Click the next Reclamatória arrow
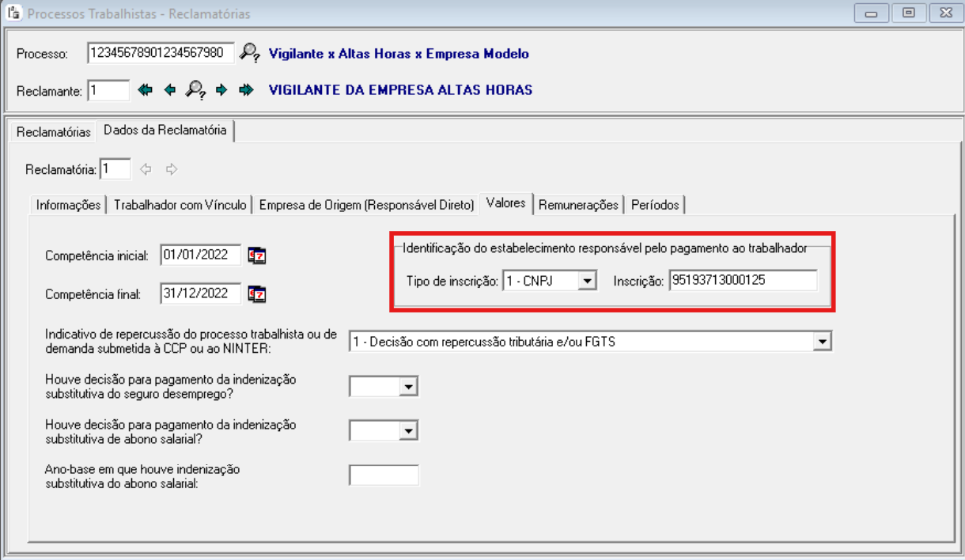The image size is (965, 560). pyautogui.click(x=172, y=168)
